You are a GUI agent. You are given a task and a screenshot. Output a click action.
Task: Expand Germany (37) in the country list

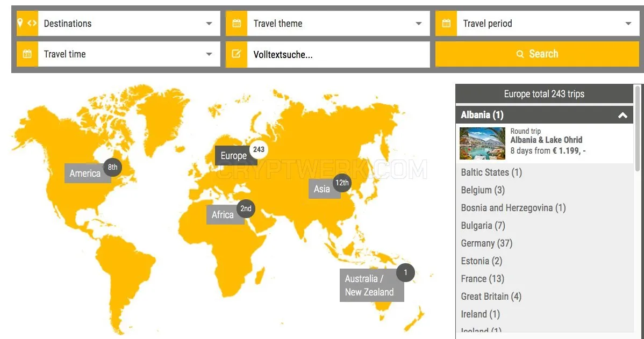coord(486,243)
